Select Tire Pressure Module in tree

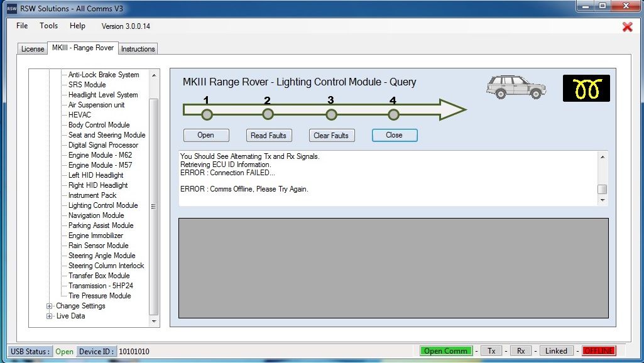[x=100, y=296]
